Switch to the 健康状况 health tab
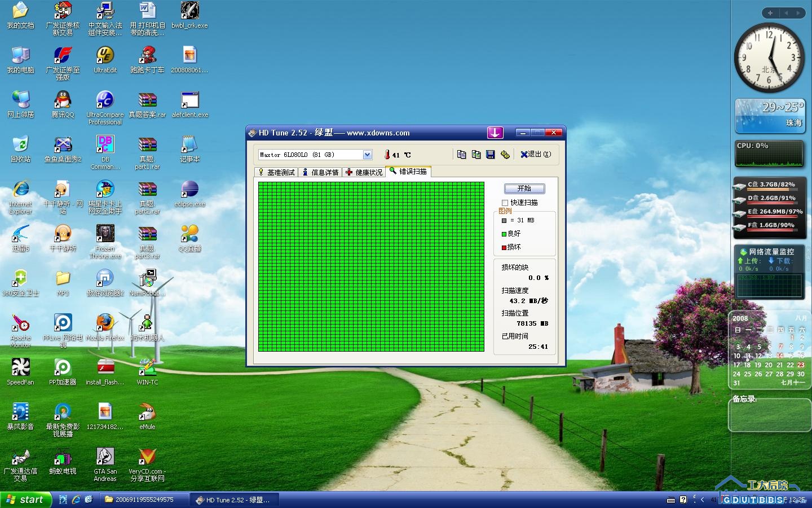The image size is (812, 508). (364, 172)
